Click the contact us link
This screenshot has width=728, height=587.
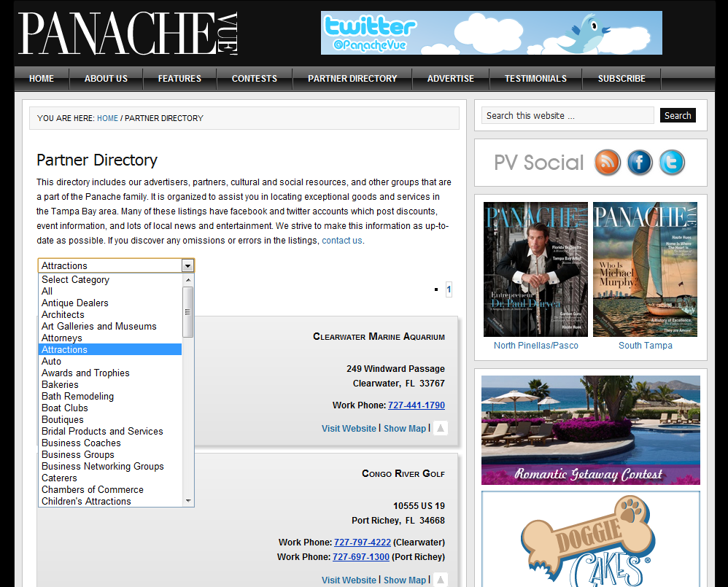[x=341, y=241]
